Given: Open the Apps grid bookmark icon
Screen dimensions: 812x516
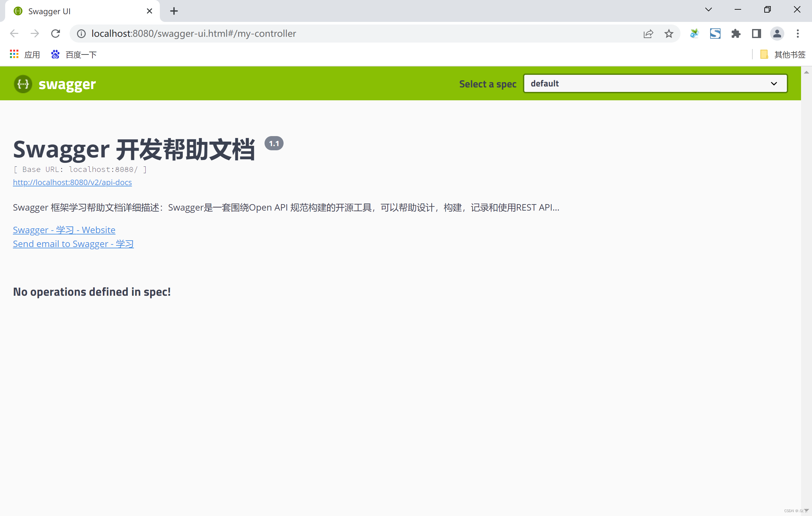Looking at the screenshot, I should (x=14, y=54).
